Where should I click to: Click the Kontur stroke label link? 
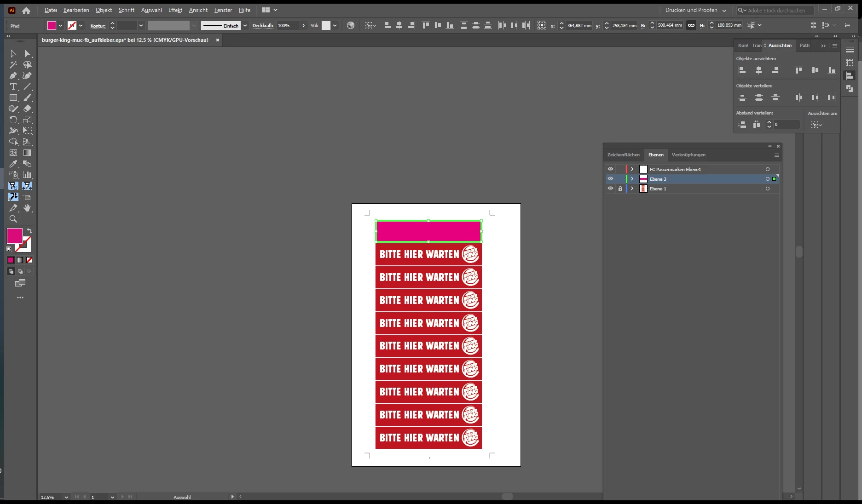(x=98, y=26)
